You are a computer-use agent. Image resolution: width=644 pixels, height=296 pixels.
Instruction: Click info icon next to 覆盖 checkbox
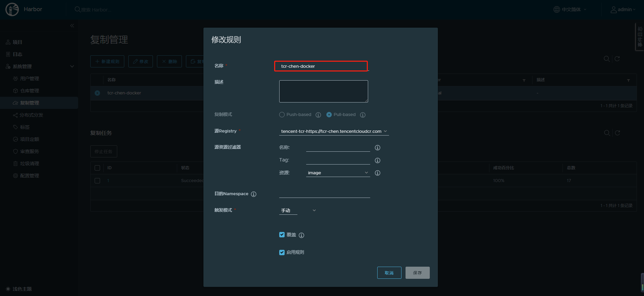[301, 235]
